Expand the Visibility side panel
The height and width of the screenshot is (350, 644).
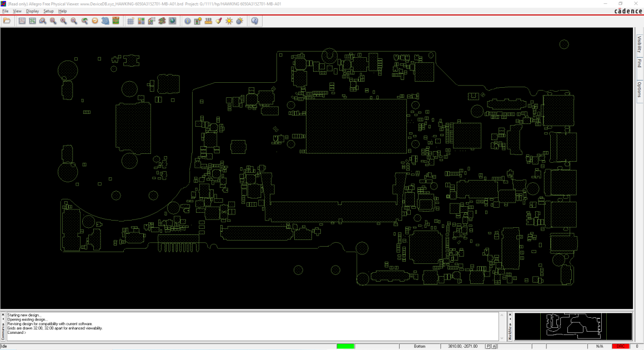pyautogui.click(x=640, y=44)
